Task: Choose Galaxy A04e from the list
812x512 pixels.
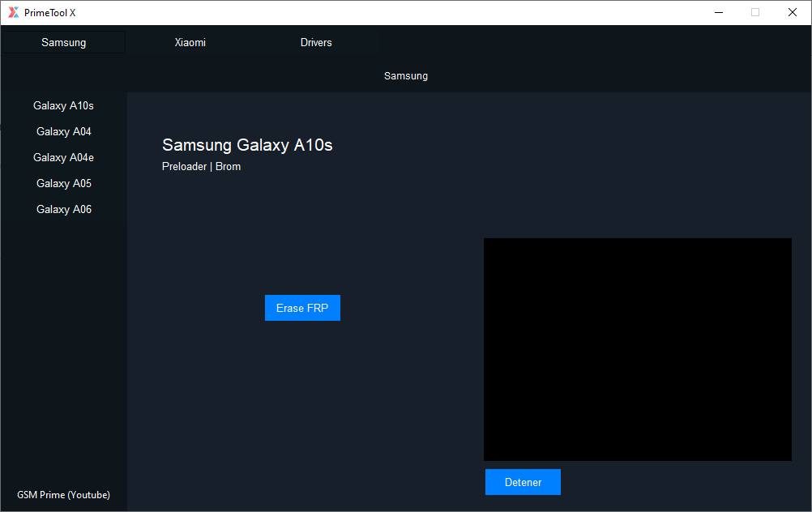Action: (x=64, y=157)
